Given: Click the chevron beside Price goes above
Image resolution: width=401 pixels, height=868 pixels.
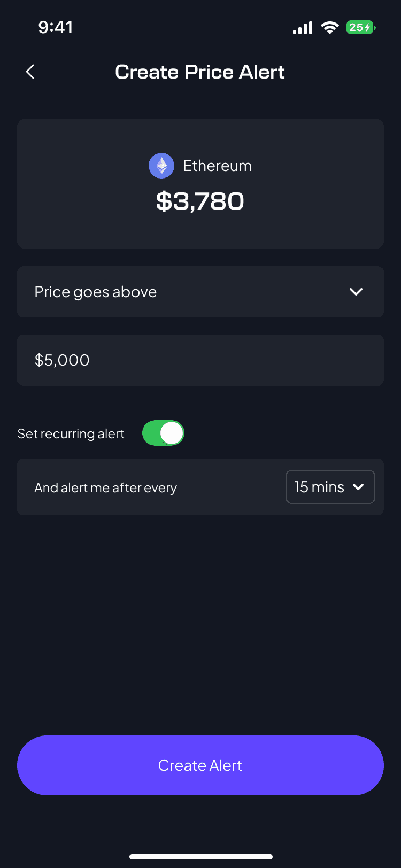Looking at the screenshot, I should (x=356, y=292).
